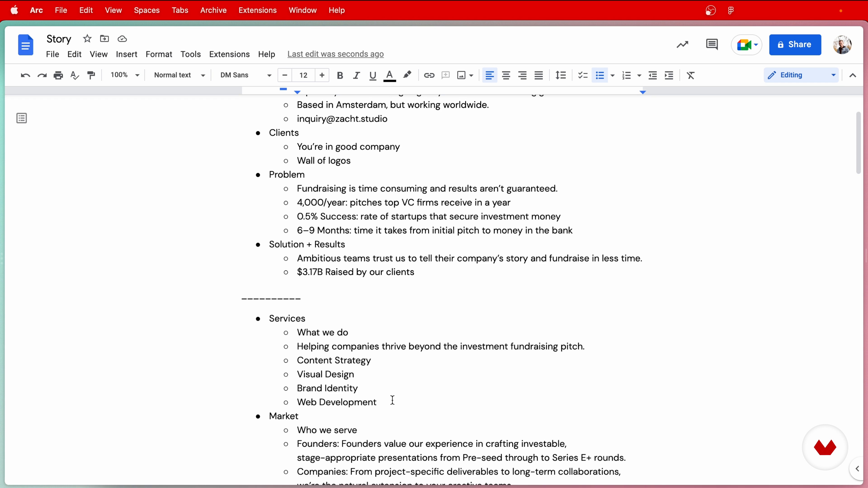Open the Apple menu

pyautogui.click(x=14, y=10)
